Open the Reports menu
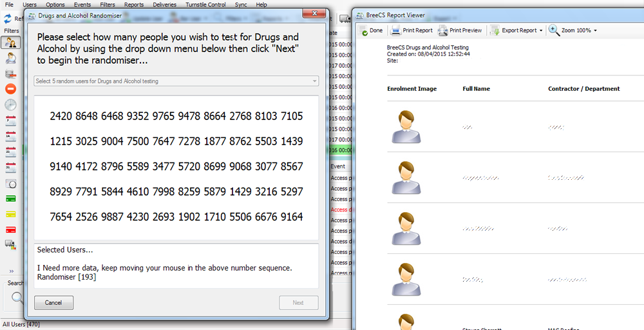 134,5
